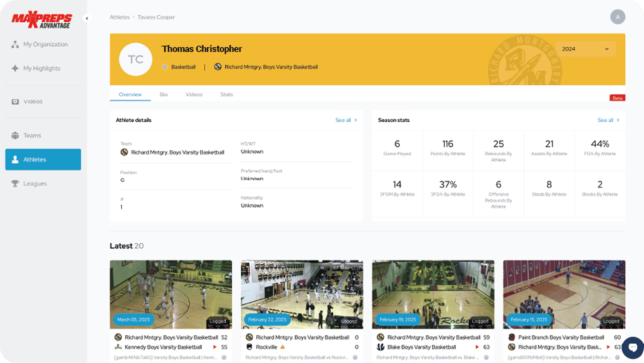Viewport: 644px width, 363px height.
Task: Click the Blake Boys Varsity Basketball team icon
Action: point(381,347)
